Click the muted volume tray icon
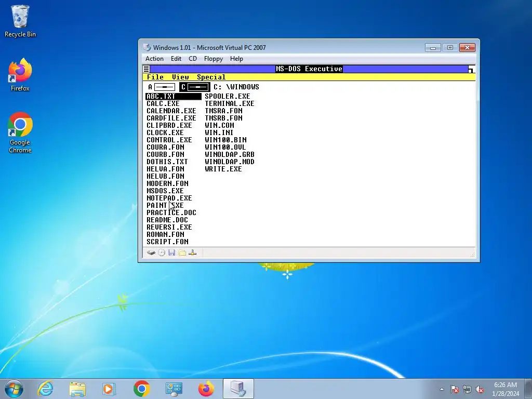532x399 pixels. pos(480,389)
